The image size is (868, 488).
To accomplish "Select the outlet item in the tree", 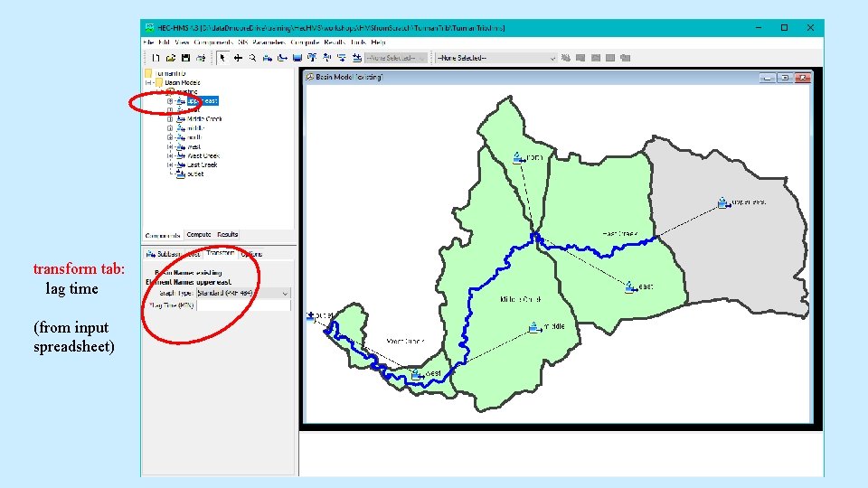I will 195,174.
